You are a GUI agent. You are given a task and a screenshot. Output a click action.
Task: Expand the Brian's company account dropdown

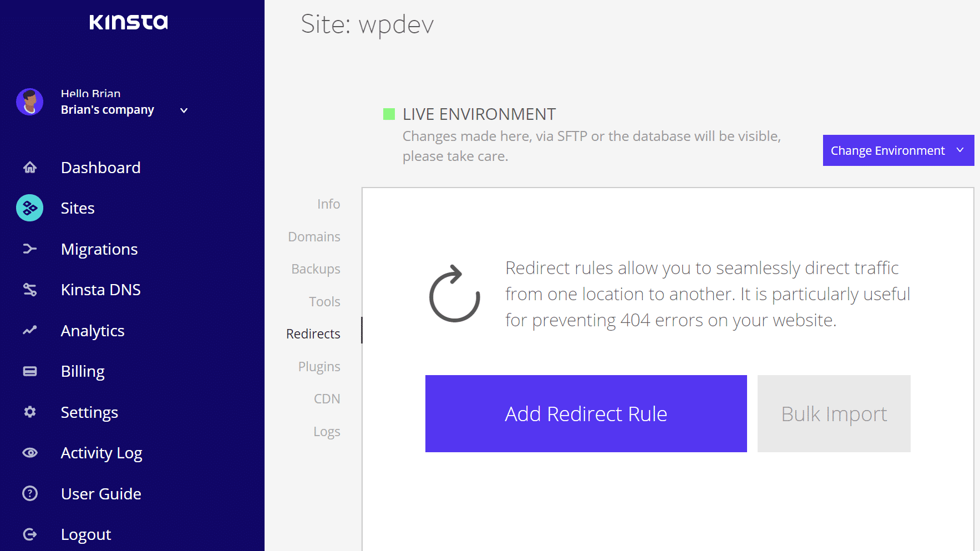tap(184, 110)
